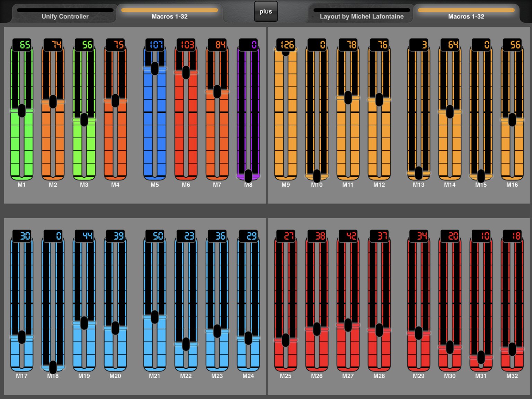This screenshot has width=532, height=399.
Task: Click the M12 fader knob
Action: point(379,99)
